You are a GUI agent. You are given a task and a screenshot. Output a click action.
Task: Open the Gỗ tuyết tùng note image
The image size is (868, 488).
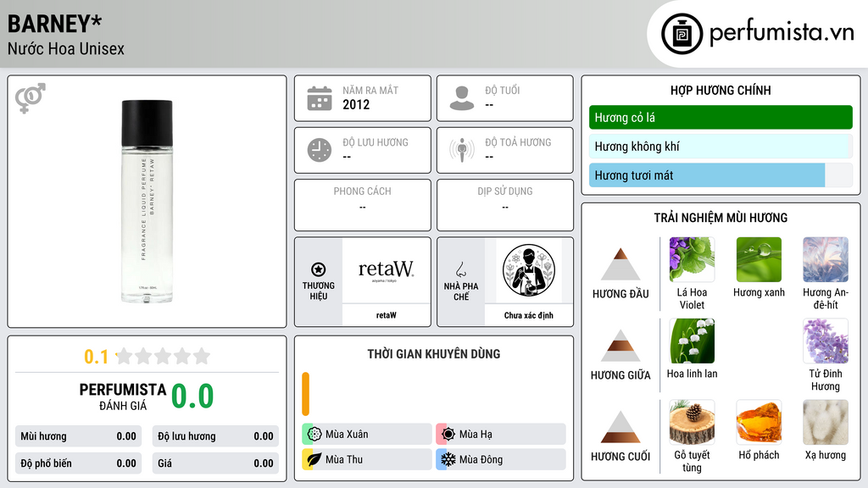tap(692, 422)
